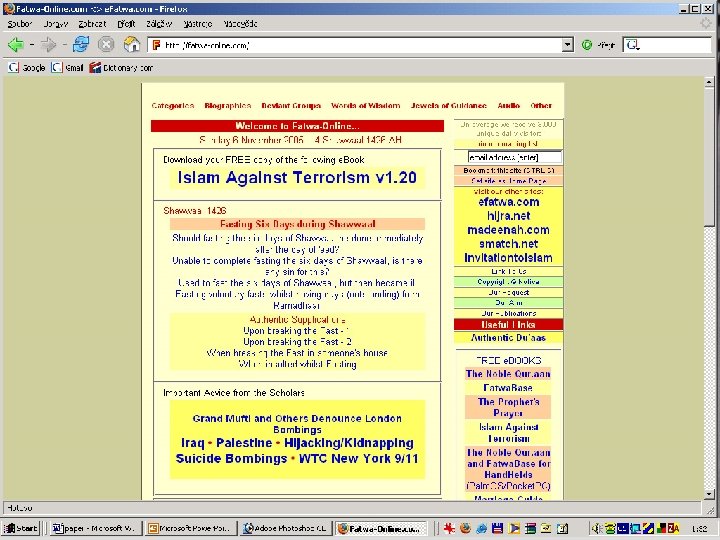Click the Iraq link
This screenshot has height=540, width=720.
[192, 443]
